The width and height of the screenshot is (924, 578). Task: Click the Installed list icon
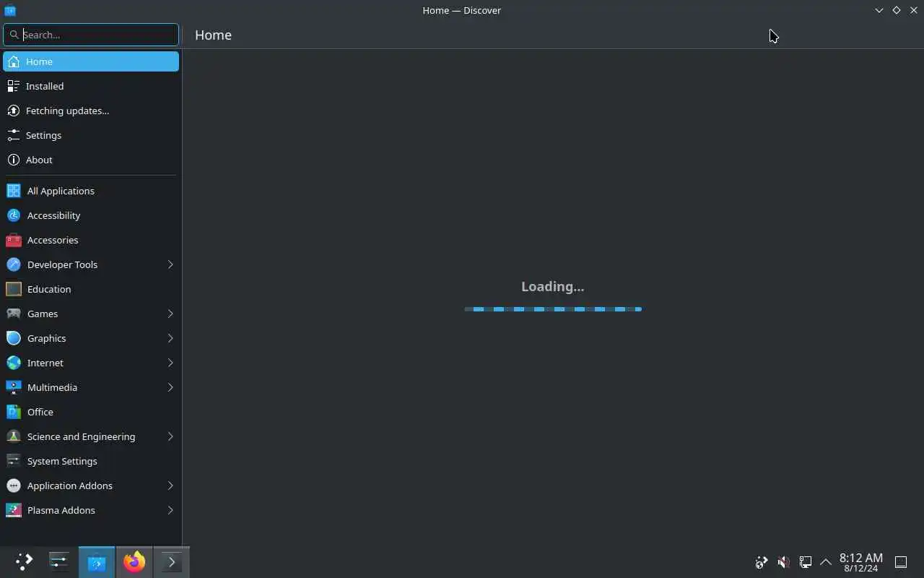click(13, 86)
